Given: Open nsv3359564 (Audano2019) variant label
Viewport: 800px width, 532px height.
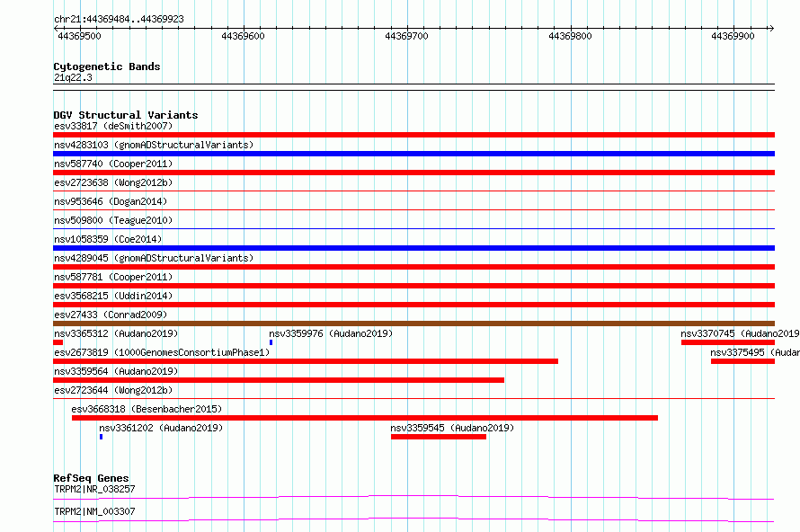Looking at the screenshot, I should 116,371.
